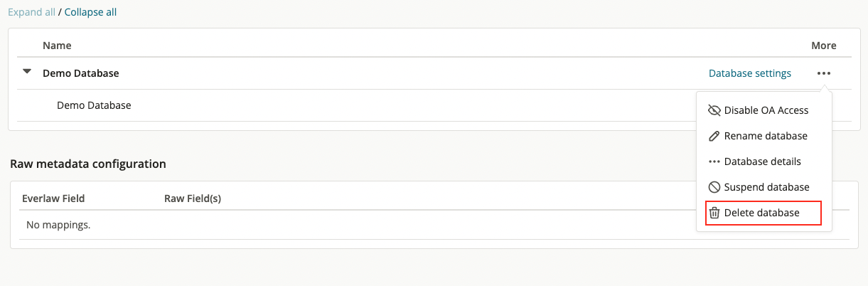Image resolution: width=868 pixels, height=286 pixels.
Task: Click the crossed-eye icon beside Disable OA Access
Action: pyautogui.click(x=714, y=110)
